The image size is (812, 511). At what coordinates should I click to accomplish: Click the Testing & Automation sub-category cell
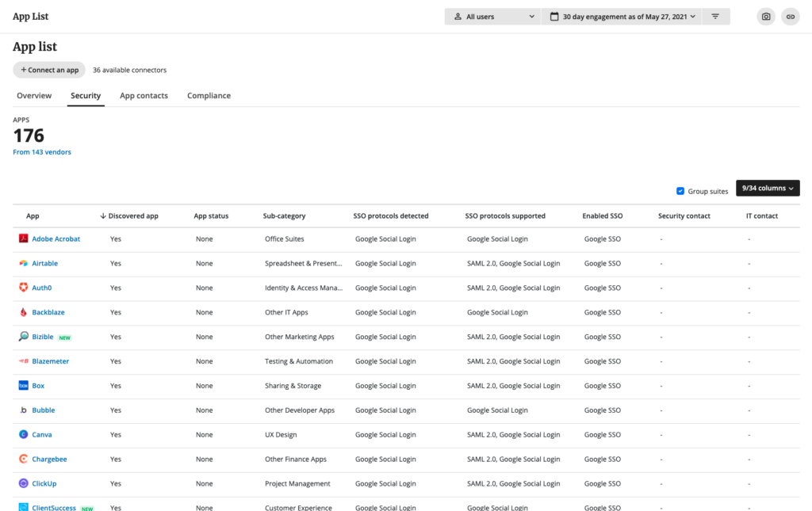pos(299,361)
